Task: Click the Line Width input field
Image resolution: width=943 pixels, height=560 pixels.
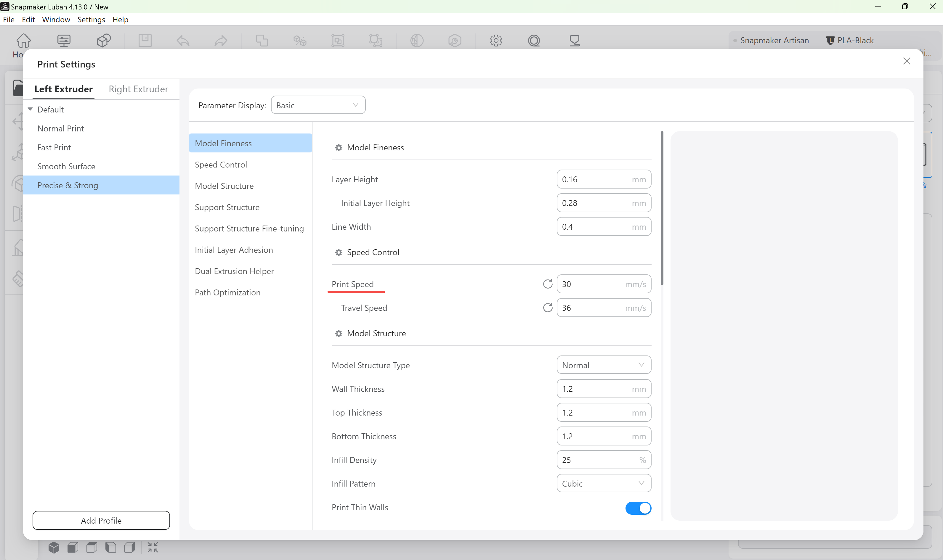Action: pyautogui.click(x=604, y=227)
